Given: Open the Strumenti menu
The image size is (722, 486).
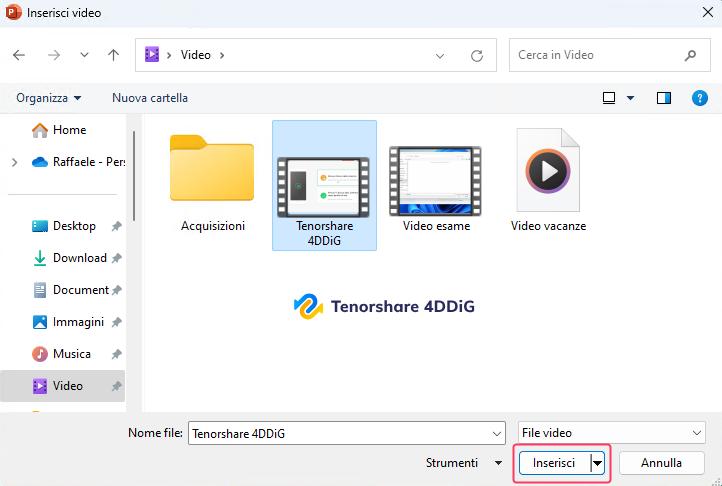Looking at the screenshot, I should pyautogui.click(x=464, y=463).
